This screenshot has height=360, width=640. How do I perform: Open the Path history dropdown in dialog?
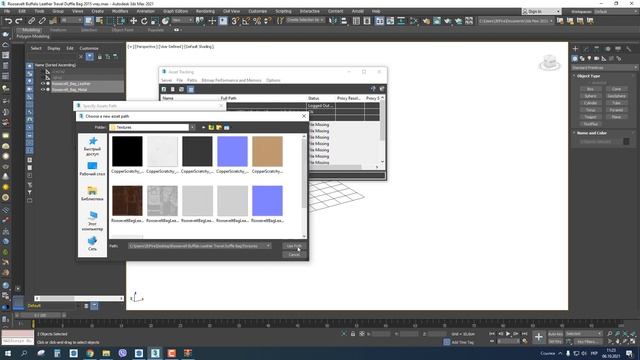coord(268,246)
